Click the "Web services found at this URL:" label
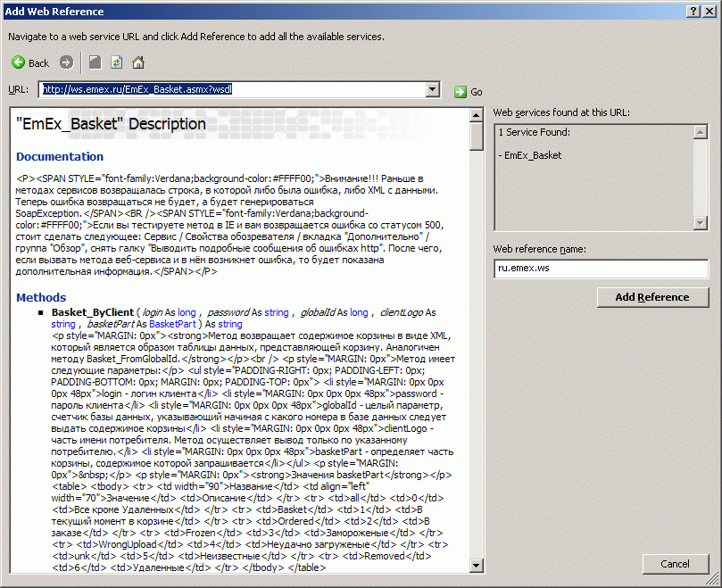The image size is (722, 588). click(x=561, y=112)
